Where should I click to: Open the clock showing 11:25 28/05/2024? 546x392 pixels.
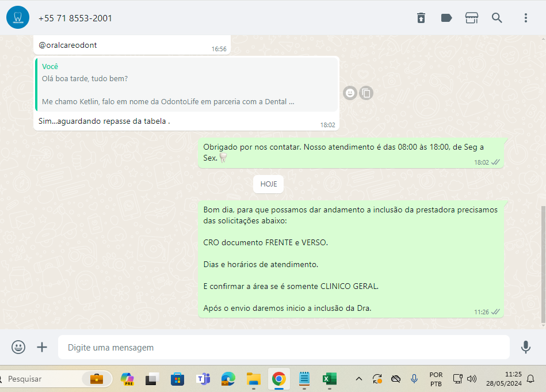pos(504,379)
